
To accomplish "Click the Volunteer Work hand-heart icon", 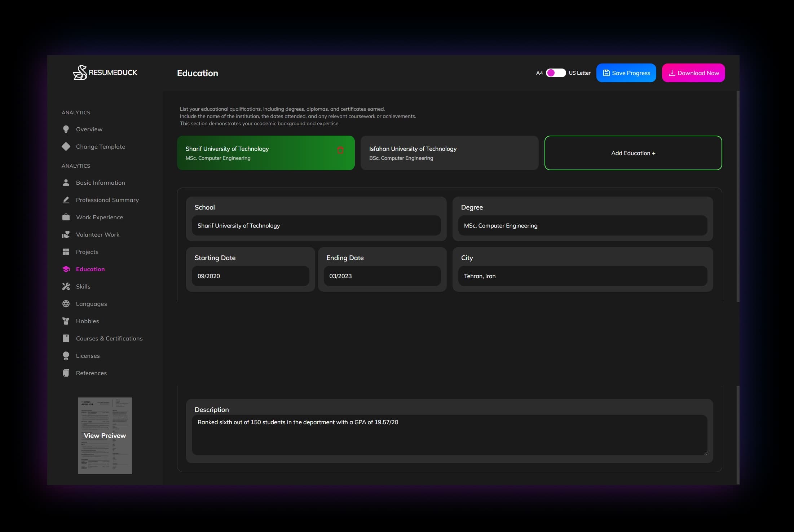I will 66,234.
